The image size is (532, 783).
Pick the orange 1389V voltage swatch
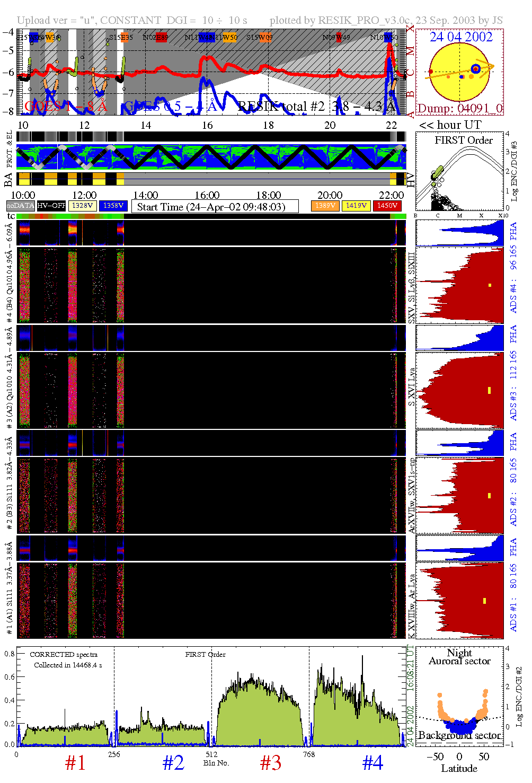[x=325, y=206]
